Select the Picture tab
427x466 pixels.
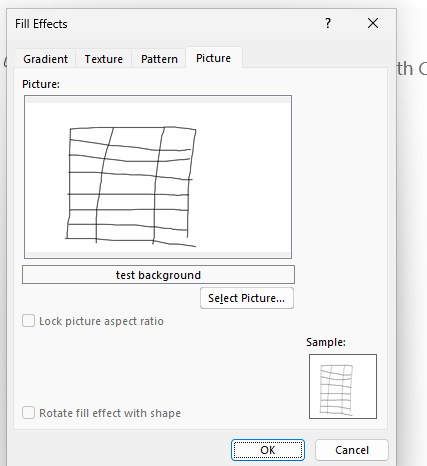tap(214, 58)
